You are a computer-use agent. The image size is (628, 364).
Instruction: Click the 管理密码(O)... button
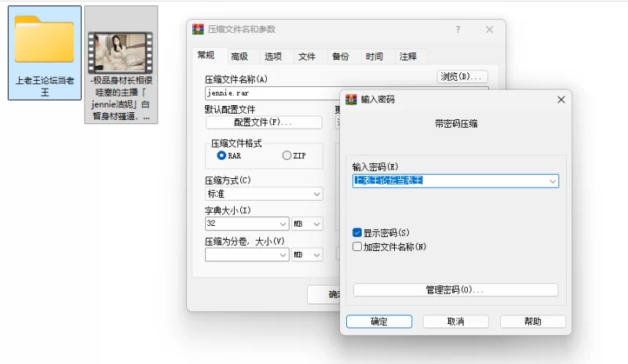click(x=455, y=290)
